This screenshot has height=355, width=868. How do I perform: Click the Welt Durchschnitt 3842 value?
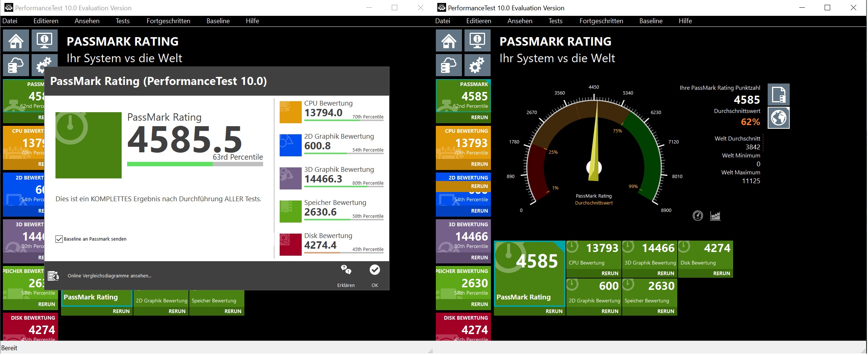point(753,147)
